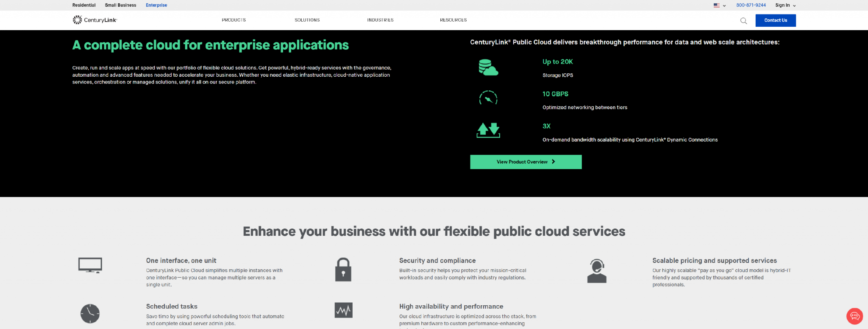The image size is (868, 329).
Task: Click the 'CenturyLink Public Cloud simplifies multiple instances' description
Action: coord(214,278)
